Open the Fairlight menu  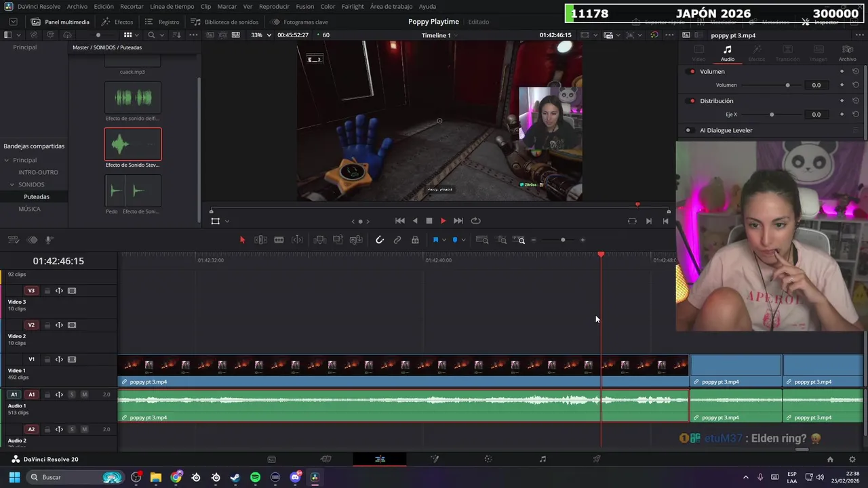click(353, 7)
